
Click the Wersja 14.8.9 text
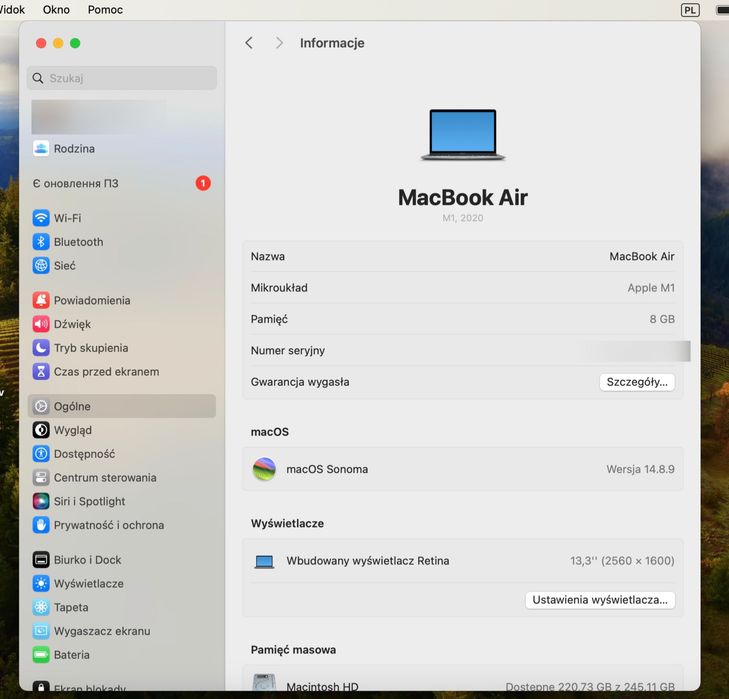[640, 469]
